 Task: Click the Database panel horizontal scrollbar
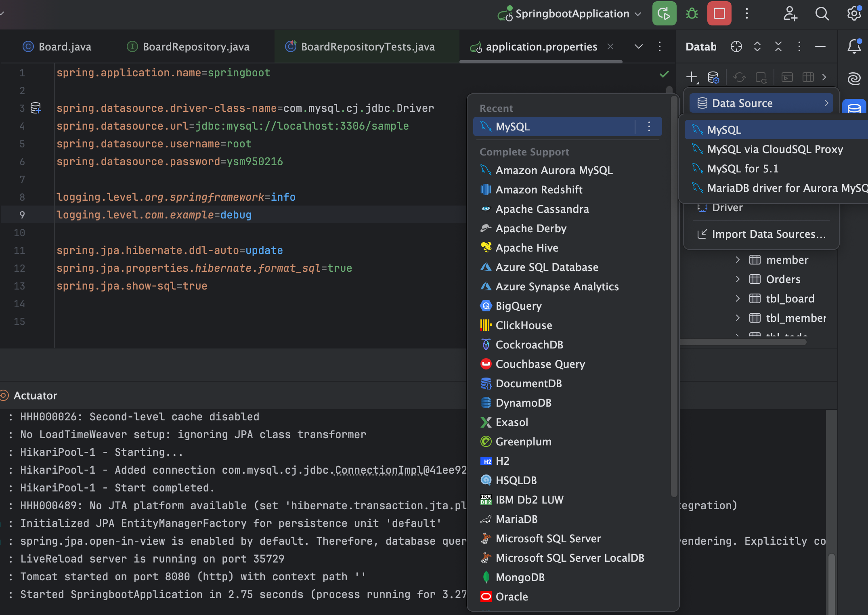coord(743,342)
